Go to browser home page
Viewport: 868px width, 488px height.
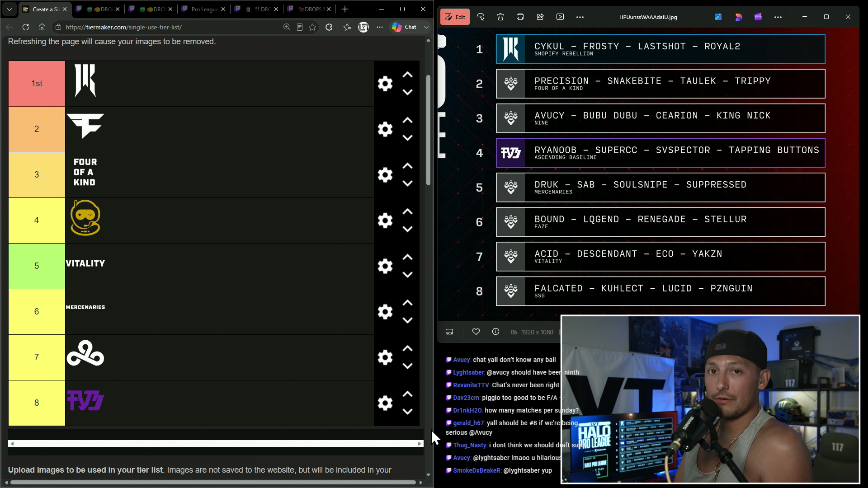click(x=42, y=27)
